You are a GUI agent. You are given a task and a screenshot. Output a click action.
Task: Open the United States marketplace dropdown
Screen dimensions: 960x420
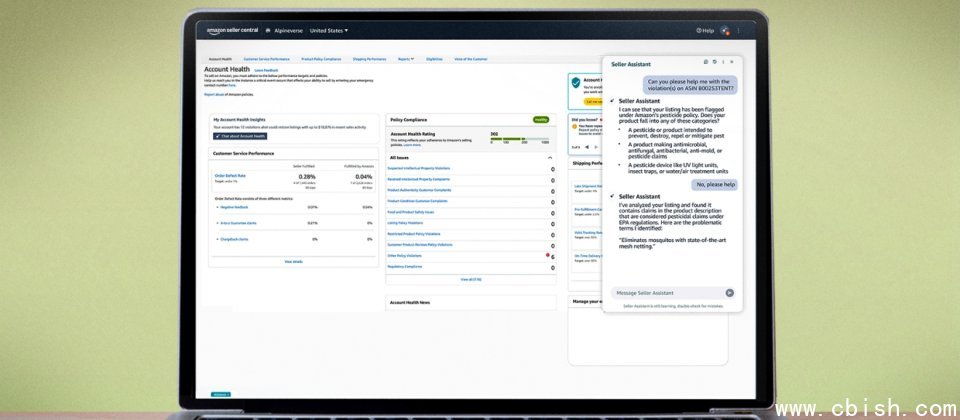click(x=328, y=31)
